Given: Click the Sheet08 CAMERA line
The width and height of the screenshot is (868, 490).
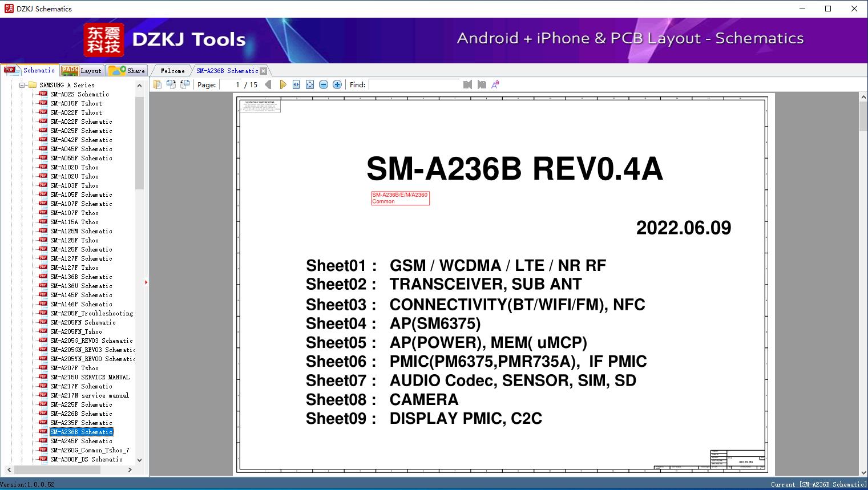Looking at the screenshot, I should coord(382,399).
